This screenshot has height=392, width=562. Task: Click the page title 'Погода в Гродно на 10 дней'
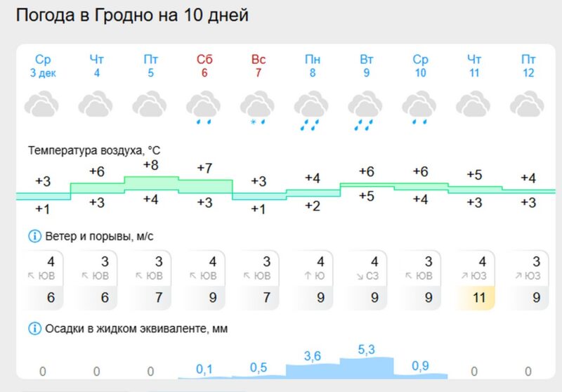pyautogui.click(x=131, y=15)
